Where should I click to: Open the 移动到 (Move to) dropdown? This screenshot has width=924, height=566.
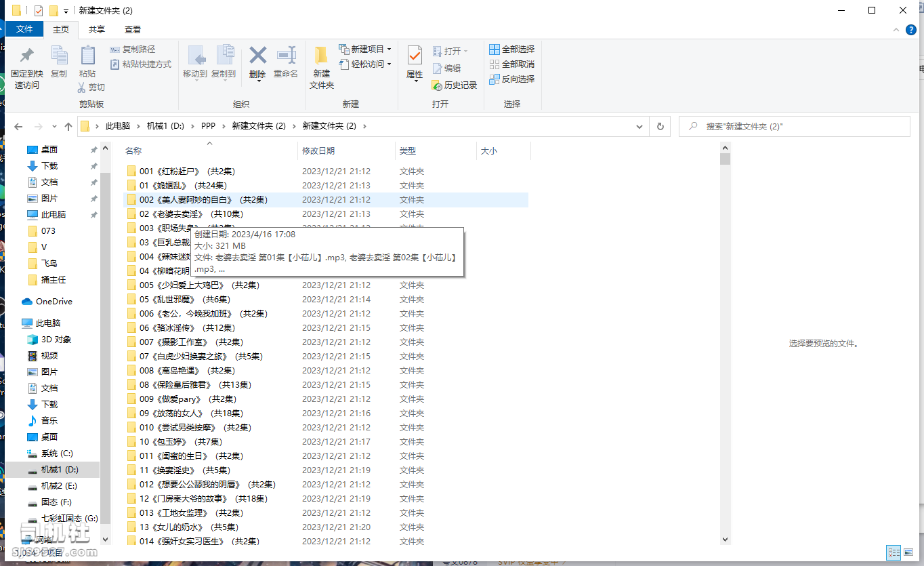point(195,81)
